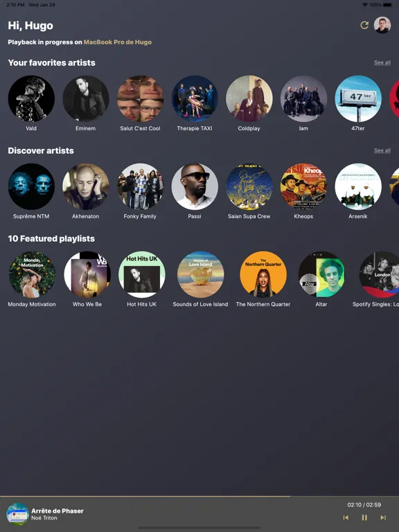Image resolution: width=399 pixels, height=532 pixels.
Task: Select the Akhenaton artist image
Action: click(86, 186)
